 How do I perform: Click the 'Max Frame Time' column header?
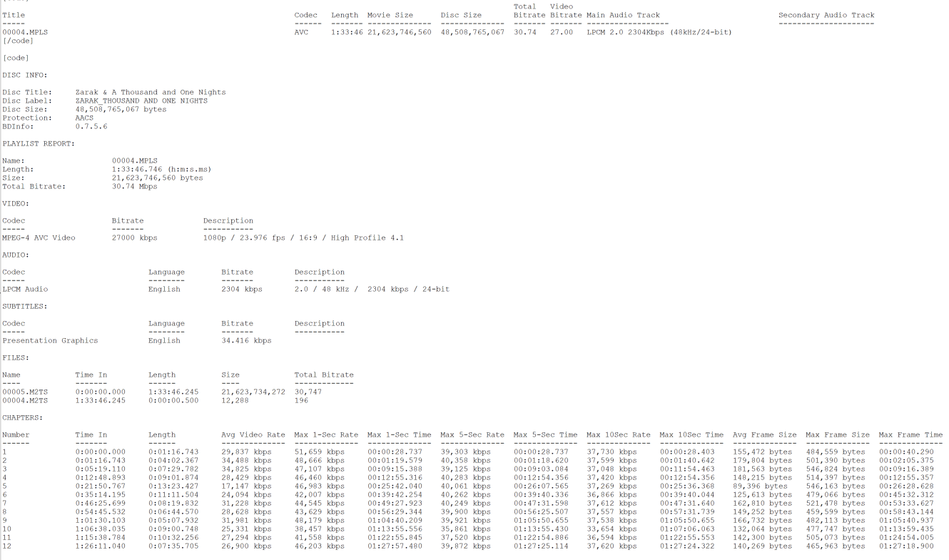910,434
